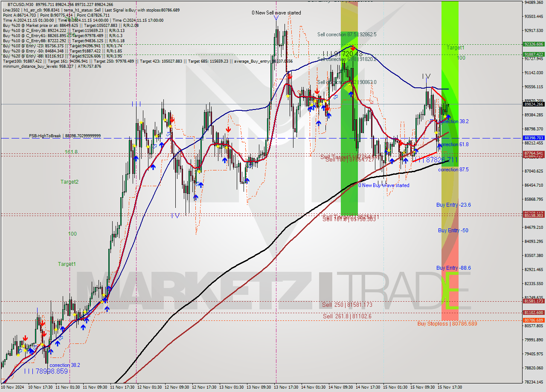Image resolution: width=546 pixels, height=392 pixels.
Task: Click the FSB-HighToBreak level label
Action: pyautogui.click(x=65, y=135)
